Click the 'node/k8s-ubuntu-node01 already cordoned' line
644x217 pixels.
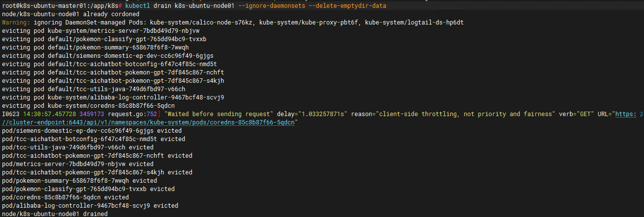tap(64, 14)
